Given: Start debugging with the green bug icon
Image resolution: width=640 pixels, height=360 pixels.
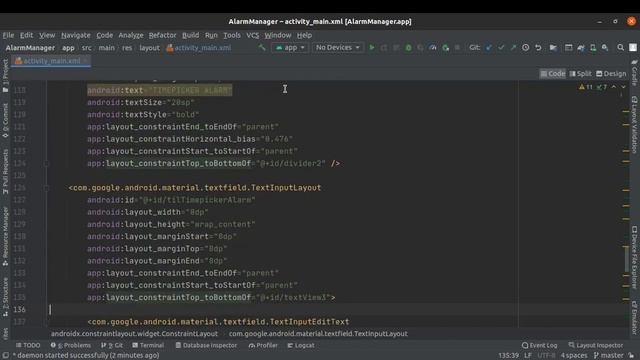Looking at the screenshot, I should [408, 48].
